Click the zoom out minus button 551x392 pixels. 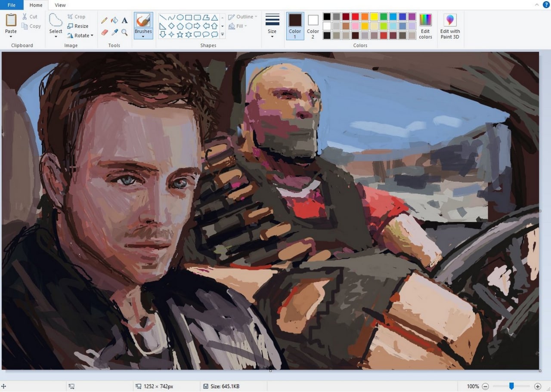(x=485, y=386)
